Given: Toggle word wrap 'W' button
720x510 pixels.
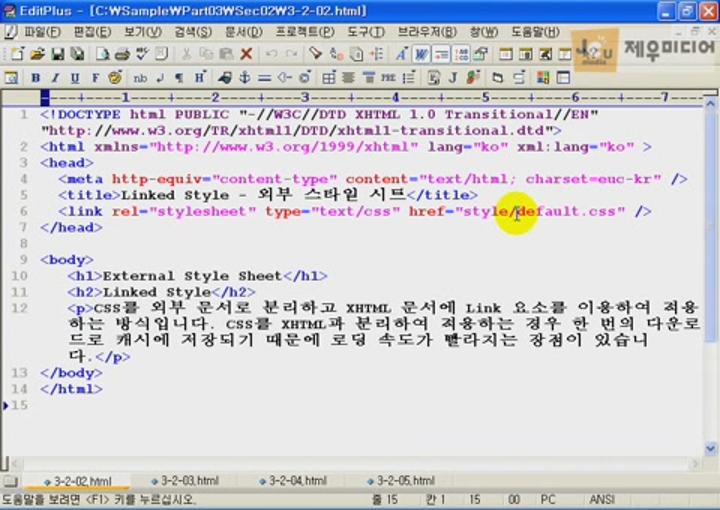Looking at the screenshot, I should tap(421, 54).
